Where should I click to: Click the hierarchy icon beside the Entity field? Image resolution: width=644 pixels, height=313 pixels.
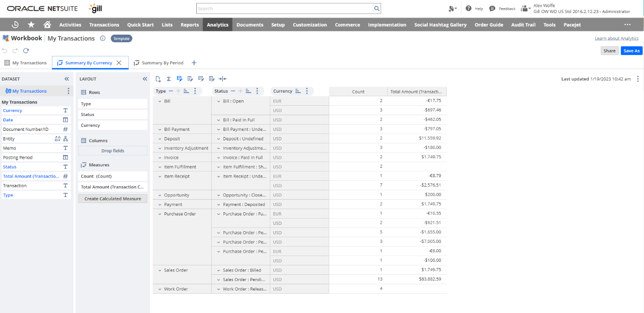(66, 139)
